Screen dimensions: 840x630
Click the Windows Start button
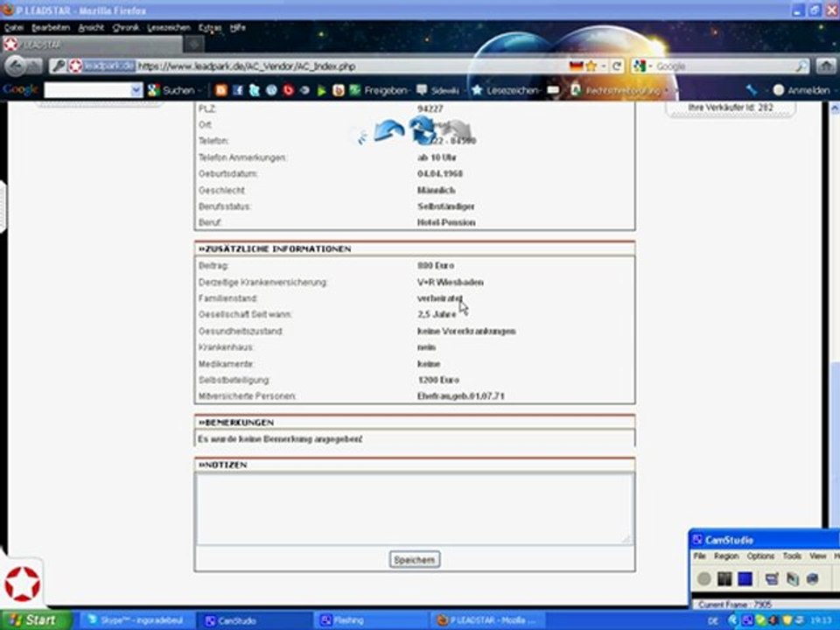[35, 620]
